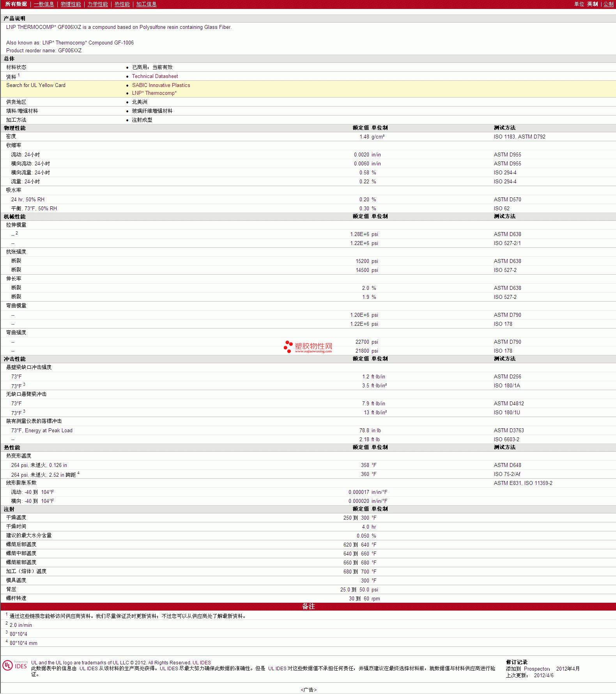The height and width of the screenshot is (694, 616).
Task: Click the 螺筒中部温度 row label
Action: pyautogui.click(x=21, y=554)
